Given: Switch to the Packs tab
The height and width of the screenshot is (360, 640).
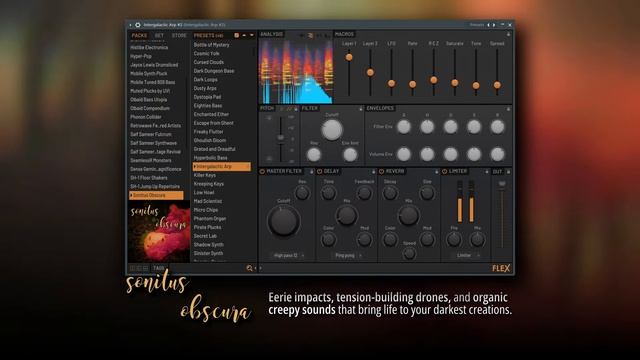Looking at the screenshot, I should point(139,36).
